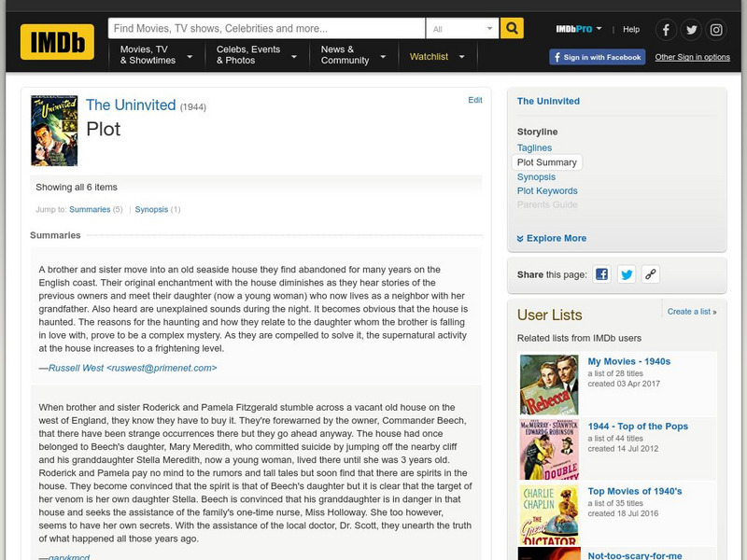Jump to Summaries section
Image resolution: width=747 pixels, height=560 pixels.
tap(90, 209)
